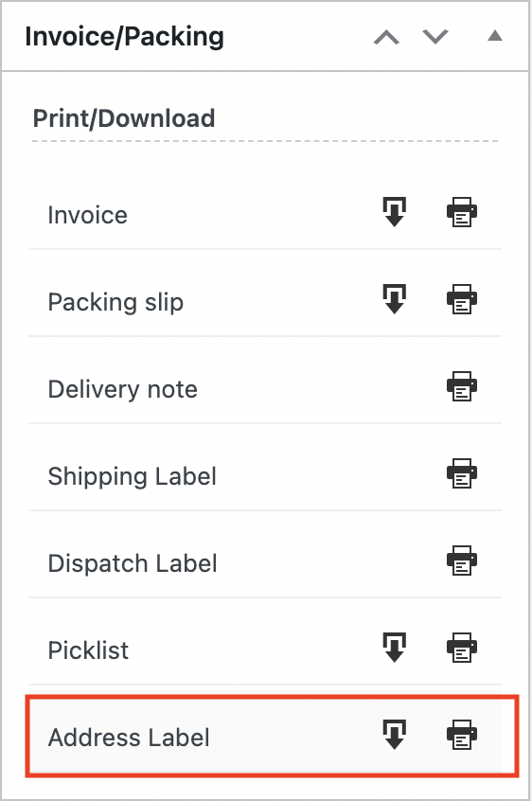Move Invoice/Packing panel up
The width and height of the screenshot is (532, 801).
[x=386, y=37]
